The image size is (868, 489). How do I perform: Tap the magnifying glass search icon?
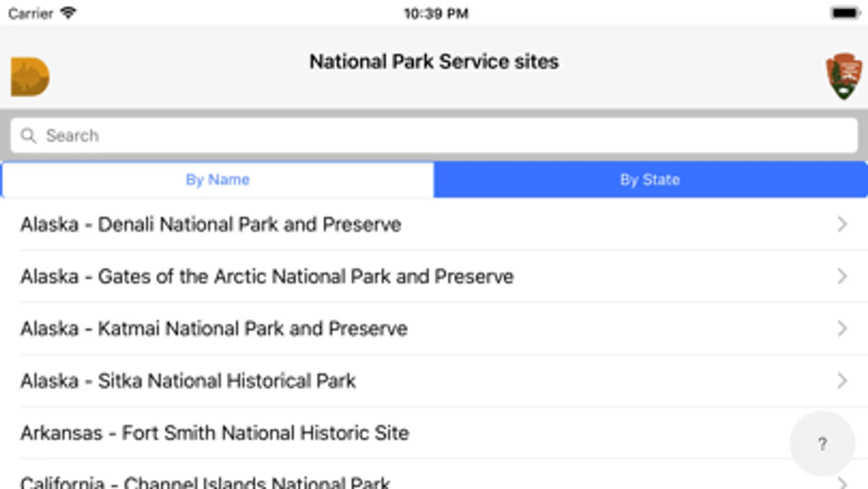[28, 135]
